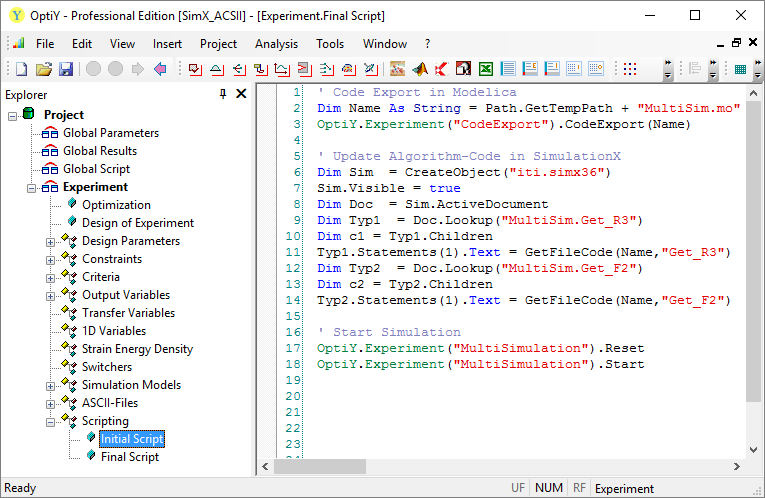Open the ? help menu

pos(427,44)
